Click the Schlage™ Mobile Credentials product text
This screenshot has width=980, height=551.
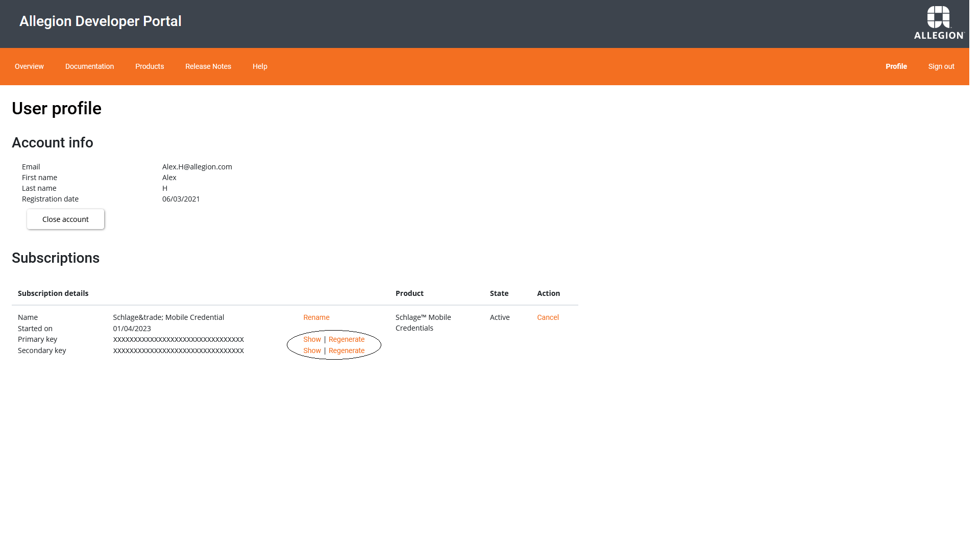[423, 322]
